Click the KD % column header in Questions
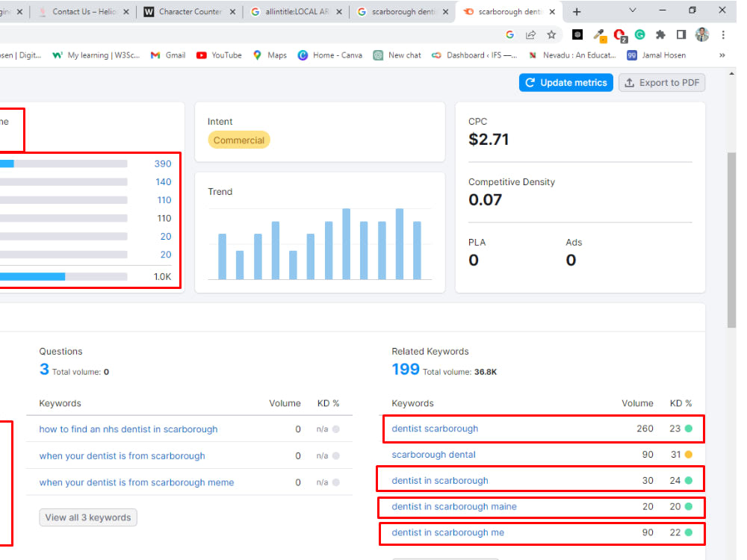 (328, 403)
